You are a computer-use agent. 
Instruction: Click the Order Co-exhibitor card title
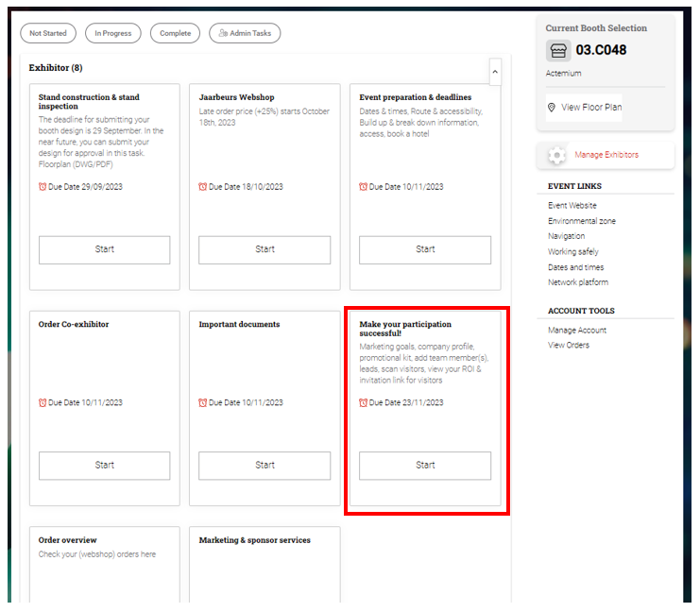point(74,325)
